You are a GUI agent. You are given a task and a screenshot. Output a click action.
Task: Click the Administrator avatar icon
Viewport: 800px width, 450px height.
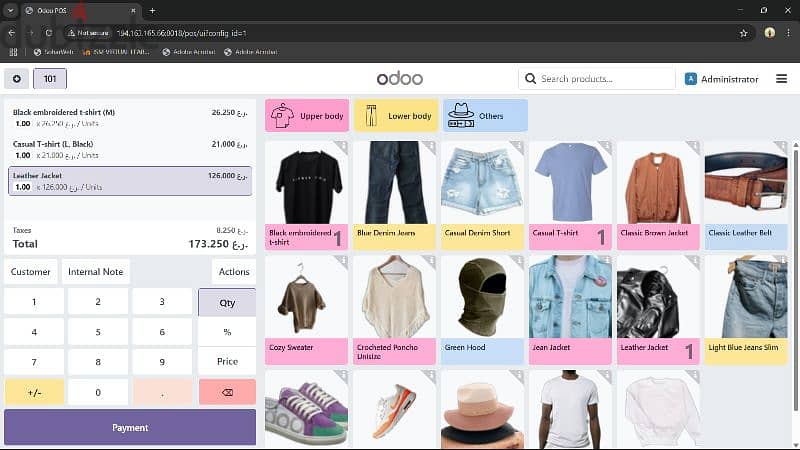691,79
